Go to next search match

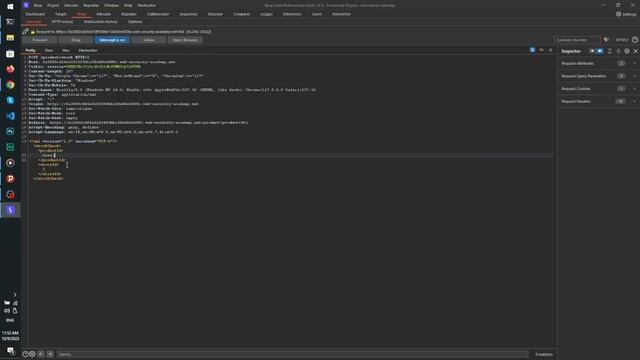point(50,354)
